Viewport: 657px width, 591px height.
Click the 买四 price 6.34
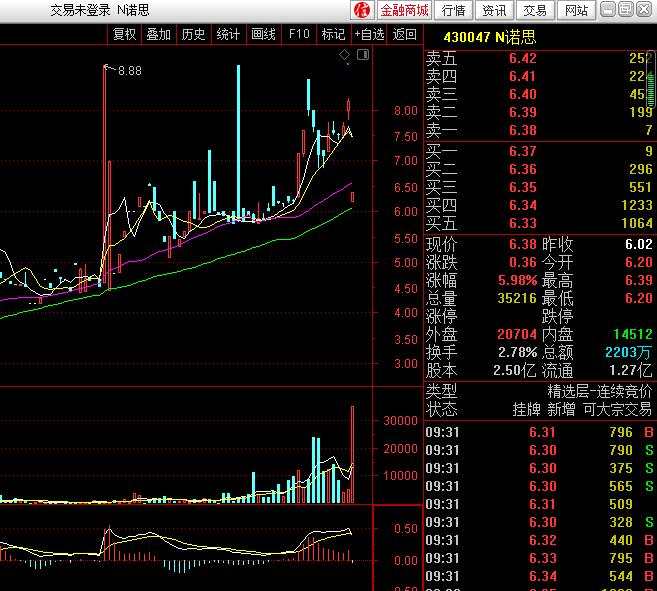point(522,205)
